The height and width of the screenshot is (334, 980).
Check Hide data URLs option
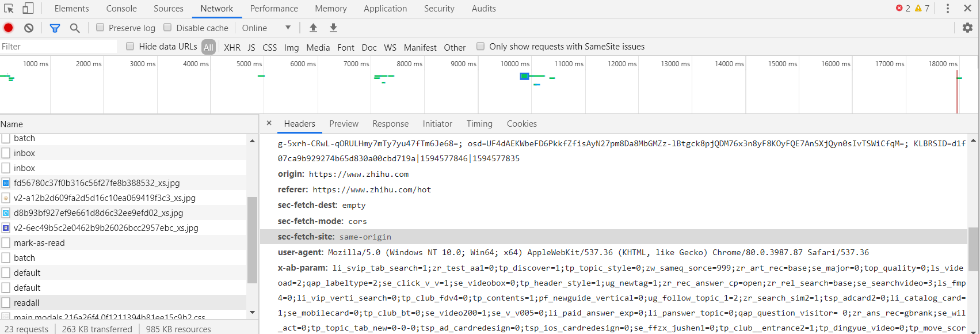130,47
